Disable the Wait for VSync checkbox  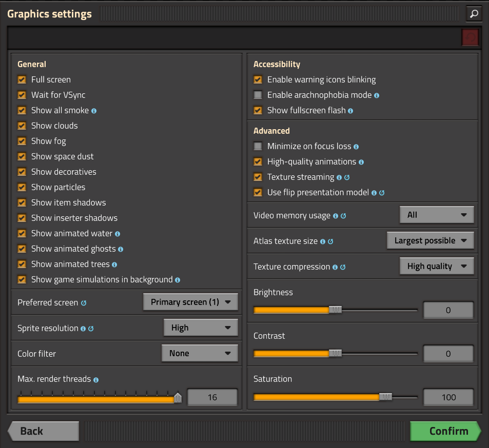(22, 95)
